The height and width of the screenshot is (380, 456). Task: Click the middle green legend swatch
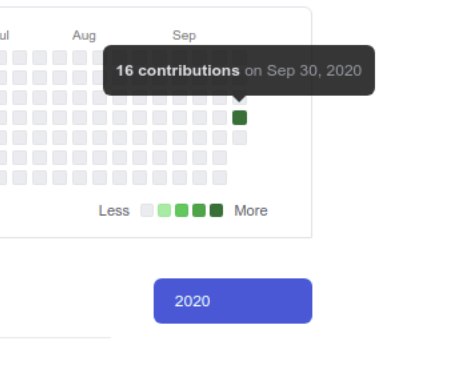[182, 211]
